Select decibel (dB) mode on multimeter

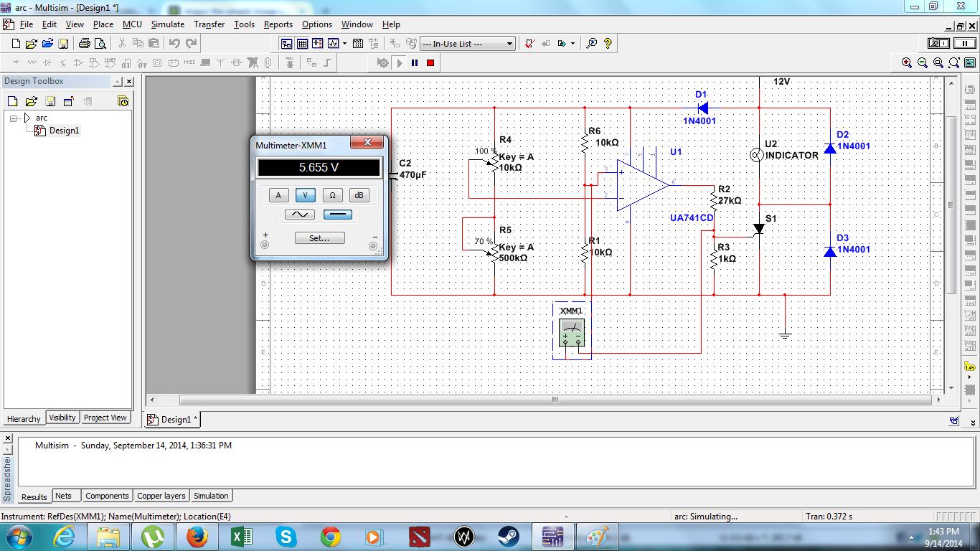359,195
